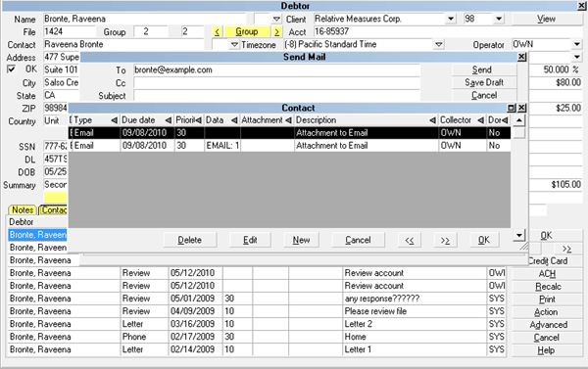Screen dimensions: 588x369
Task: Click Cancel in the Contact dialog
Action: click(x=358, y=240)
